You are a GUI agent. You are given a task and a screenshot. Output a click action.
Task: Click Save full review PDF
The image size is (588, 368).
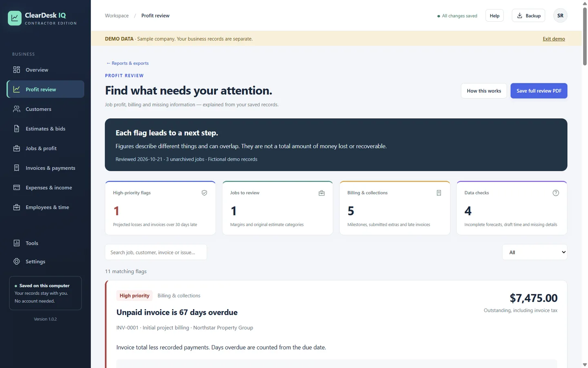pyautogui.click(x=539, y=91)
